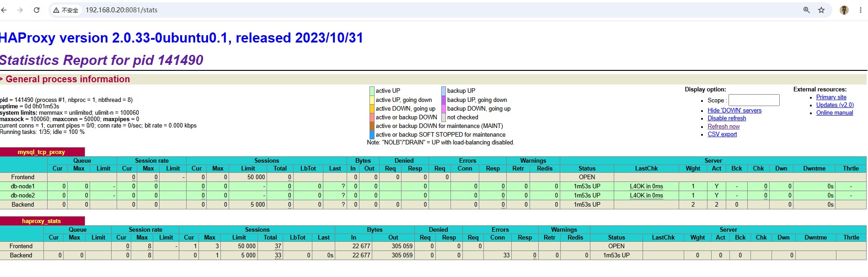This screenshot has height=277, width=868.
Task: Click 'L4OK in 0ms' LastChk for db-node1
Action: click(646, 186)
